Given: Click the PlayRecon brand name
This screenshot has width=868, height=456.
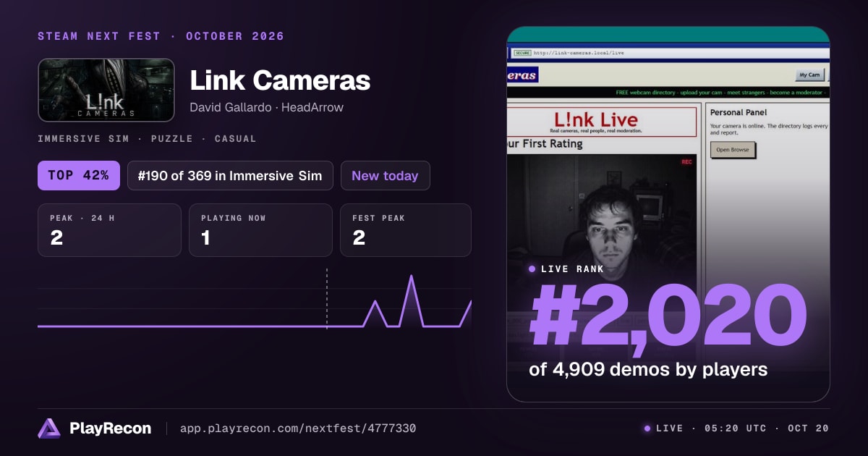Looking at the screenshot, I should click(x=110, y=428).
